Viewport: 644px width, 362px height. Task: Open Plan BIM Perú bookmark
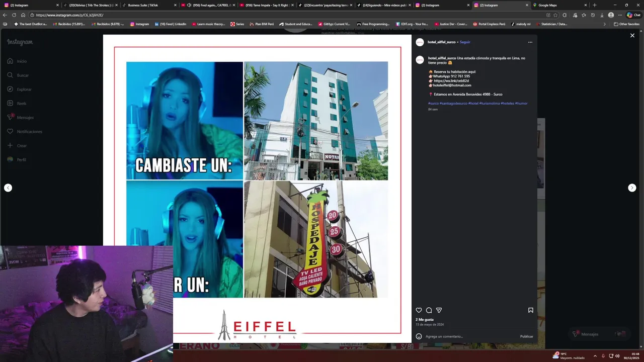pyautogui.click(x=262, y=24)
